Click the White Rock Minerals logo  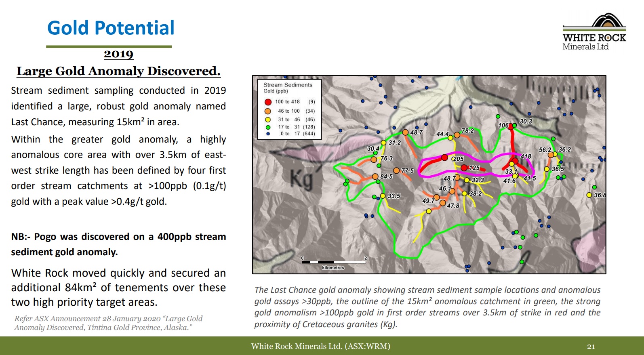594,32
